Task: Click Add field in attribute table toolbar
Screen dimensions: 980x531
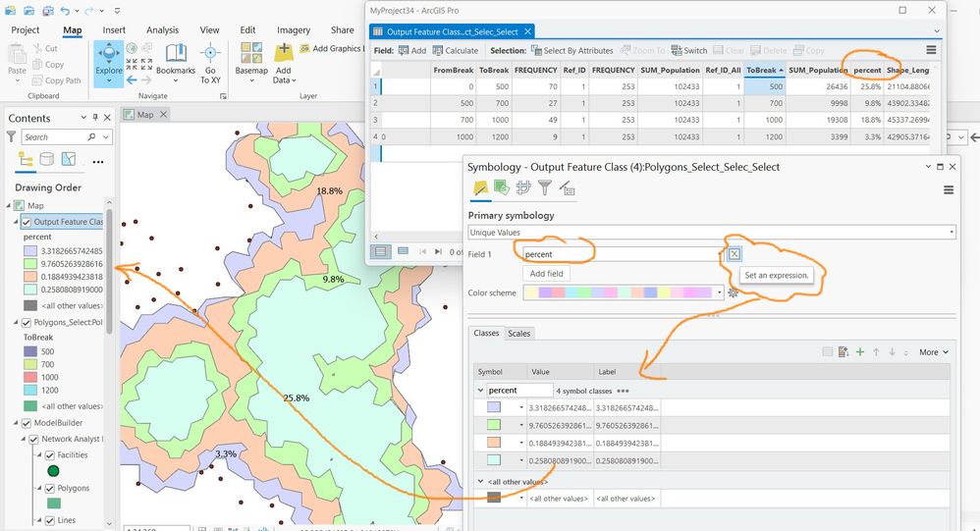Action: pos(411,51)
